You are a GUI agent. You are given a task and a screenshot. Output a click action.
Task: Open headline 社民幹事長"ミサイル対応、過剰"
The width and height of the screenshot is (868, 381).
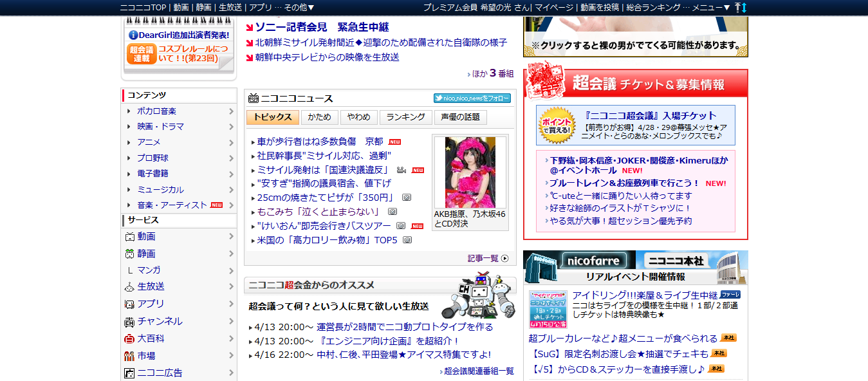coord(324,156)
